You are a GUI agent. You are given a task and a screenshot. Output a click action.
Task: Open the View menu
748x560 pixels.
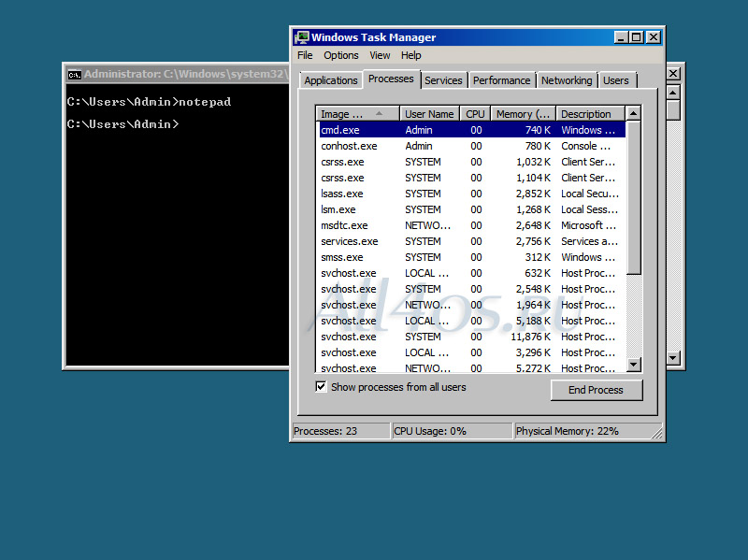380,55
